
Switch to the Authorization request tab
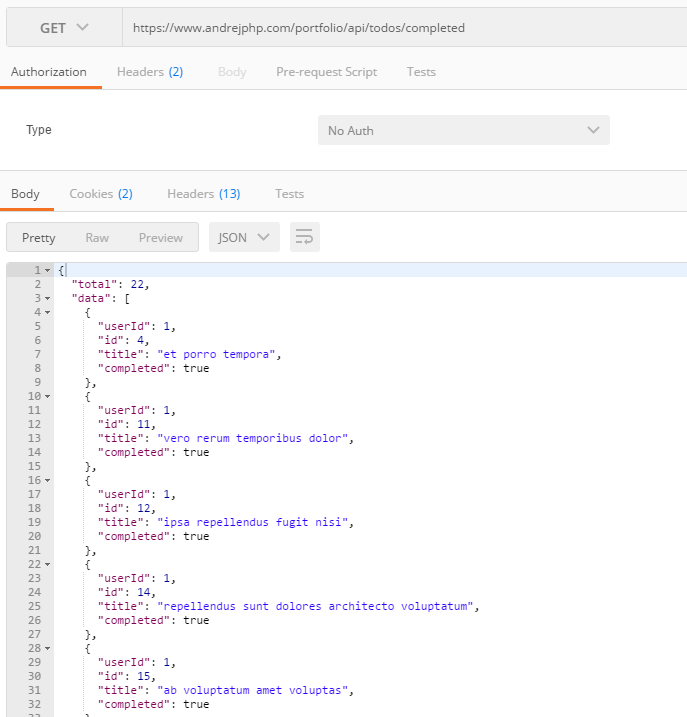[x=48, y=72]
